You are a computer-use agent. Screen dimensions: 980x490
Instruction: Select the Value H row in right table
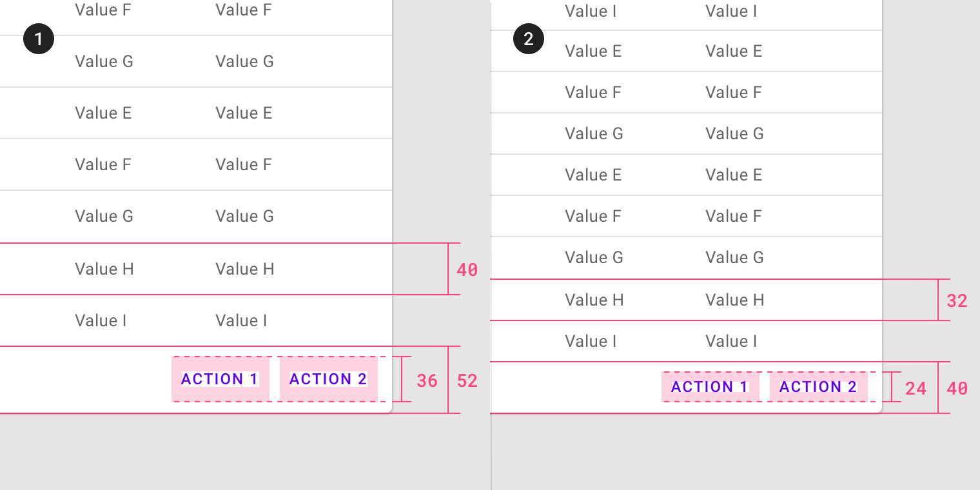[686, 300]
